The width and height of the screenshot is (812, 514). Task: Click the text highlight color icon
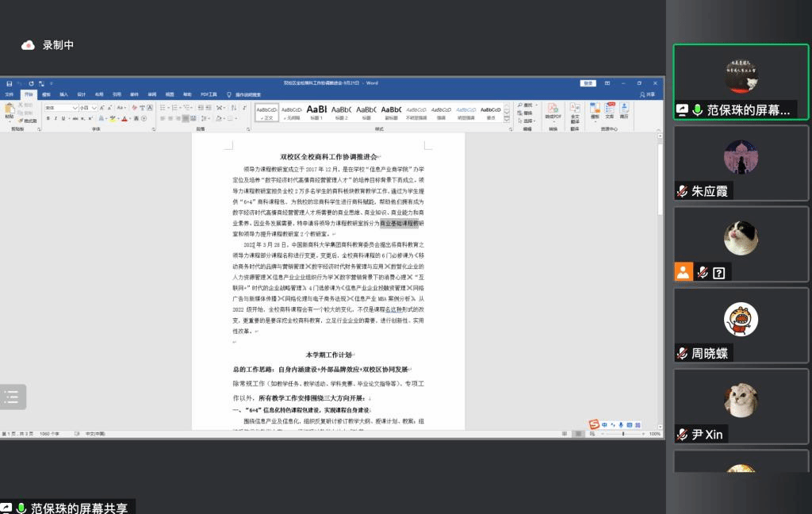pos(113,119)
